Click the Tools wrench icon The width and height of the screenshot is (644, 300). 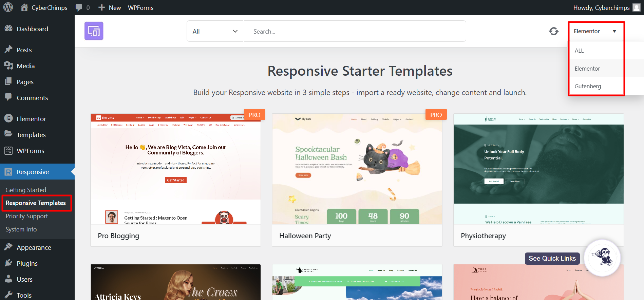tap(8, 295)
